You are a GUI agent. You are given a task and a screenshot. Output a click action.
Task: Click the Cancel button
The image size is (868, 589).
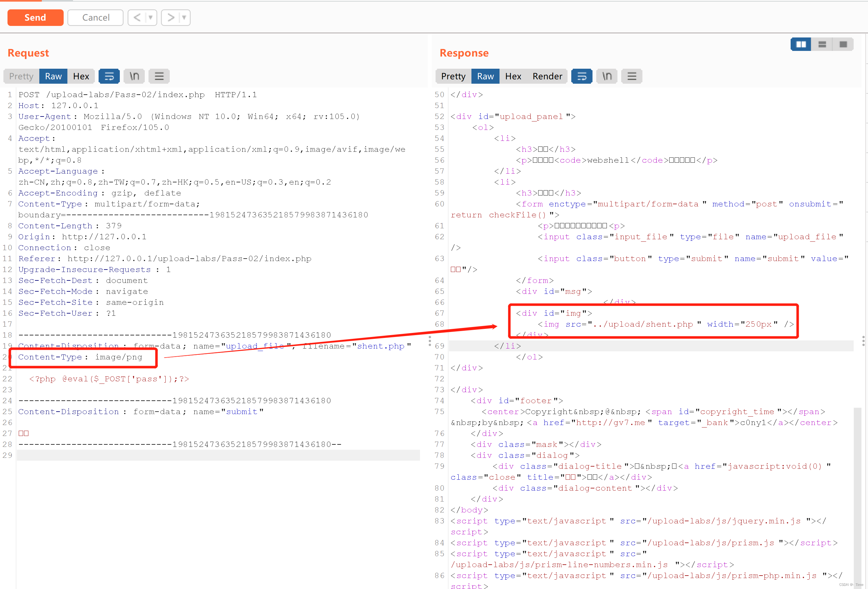[95, 17]
